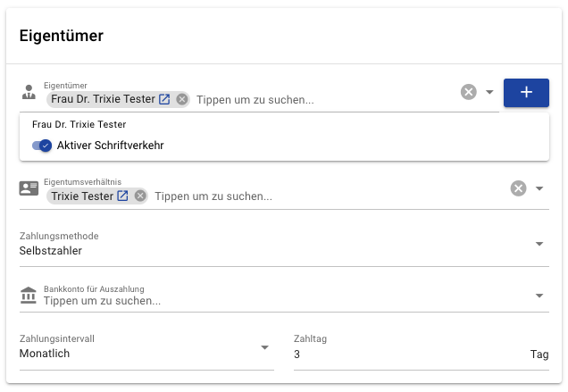Open Trixie Tester external link icon
568x392 pixels.
pyautogui.click(x=123, y=196)
